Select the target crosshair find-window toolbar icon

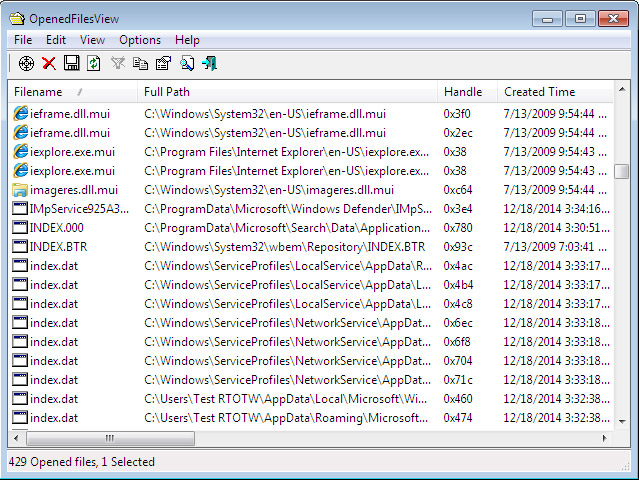(x=26, y=64)
